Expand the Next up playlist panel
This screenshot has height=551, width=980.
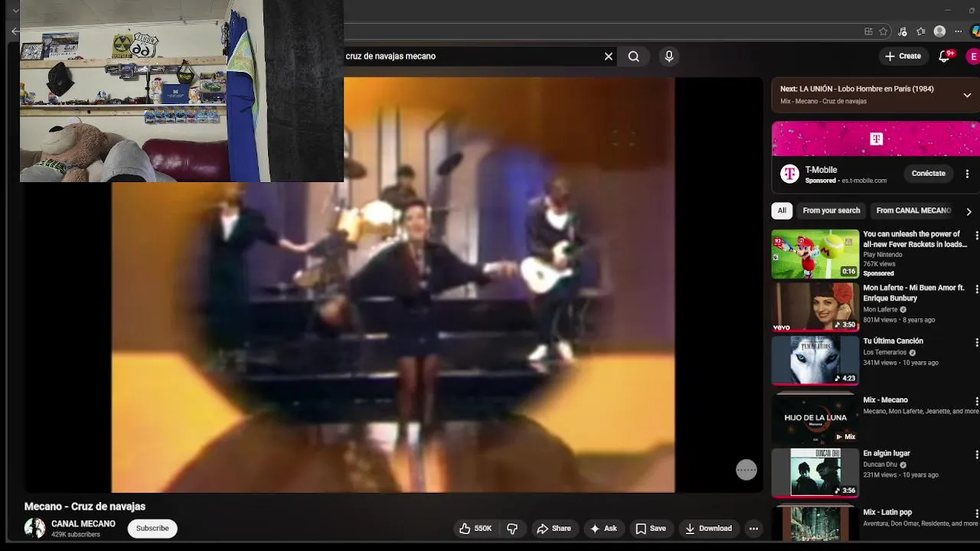[967, 95]
